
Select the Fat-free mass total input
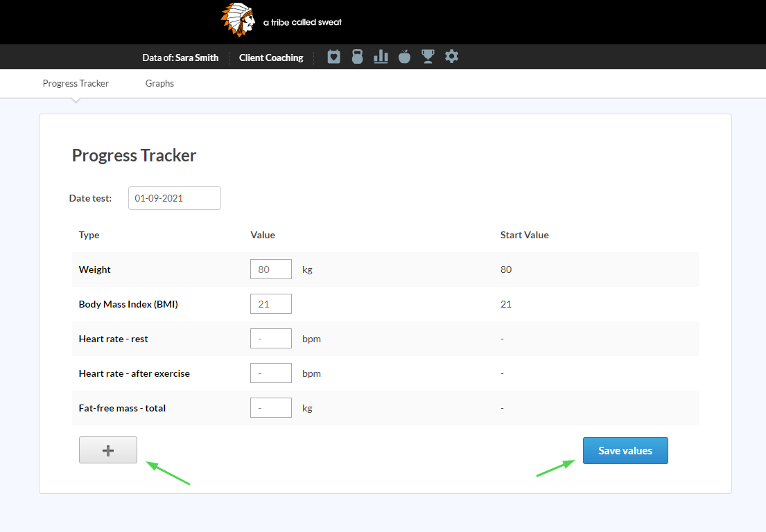tap(270, 407)
